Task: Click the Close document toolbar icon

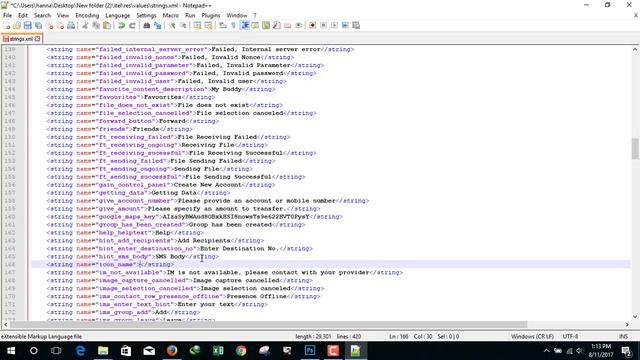Action: tap(50, 25)
